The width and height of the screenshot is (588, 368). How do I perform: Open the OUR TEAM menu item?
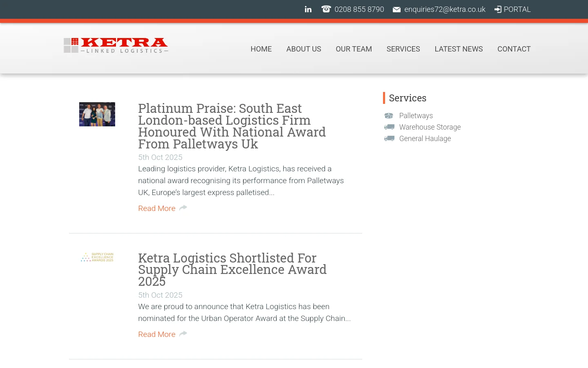pyautogui.click(x=354, y=49)
